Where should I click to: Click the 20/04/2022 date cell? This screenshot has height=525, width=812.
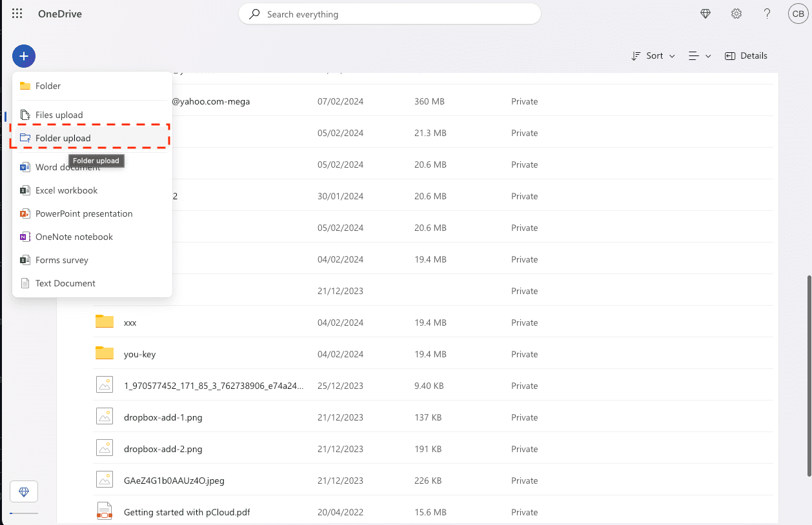341,512
